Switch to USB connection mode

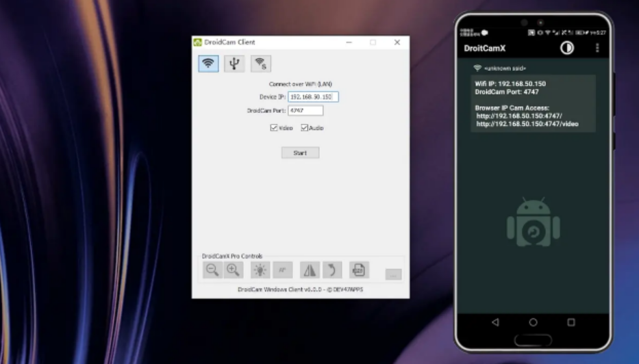[234, 64]
